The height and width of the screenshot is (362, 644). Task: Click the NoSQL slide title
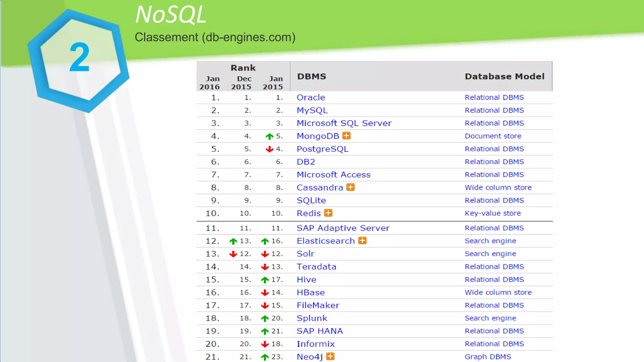tap(171, 14)
